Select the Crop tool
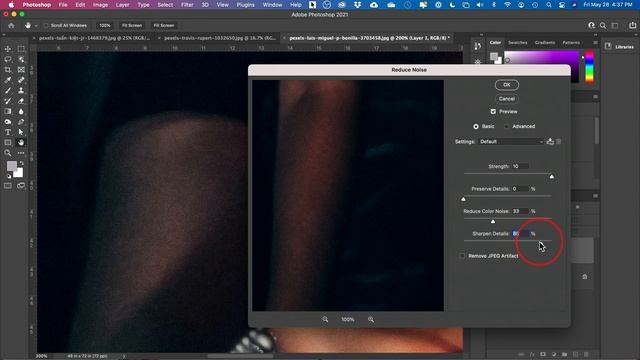 tap(8, 70)
